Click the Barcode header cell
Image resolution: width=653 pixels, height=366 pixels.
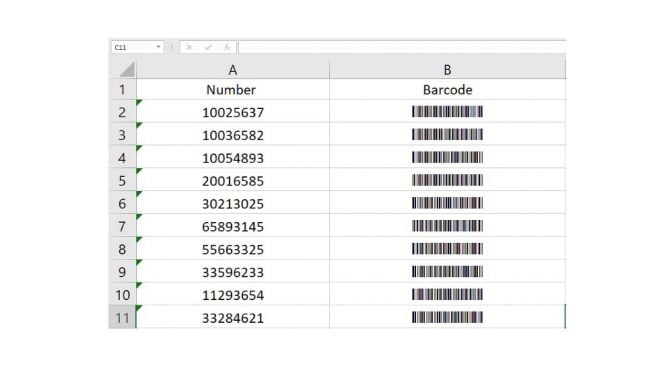click(447, 90)
